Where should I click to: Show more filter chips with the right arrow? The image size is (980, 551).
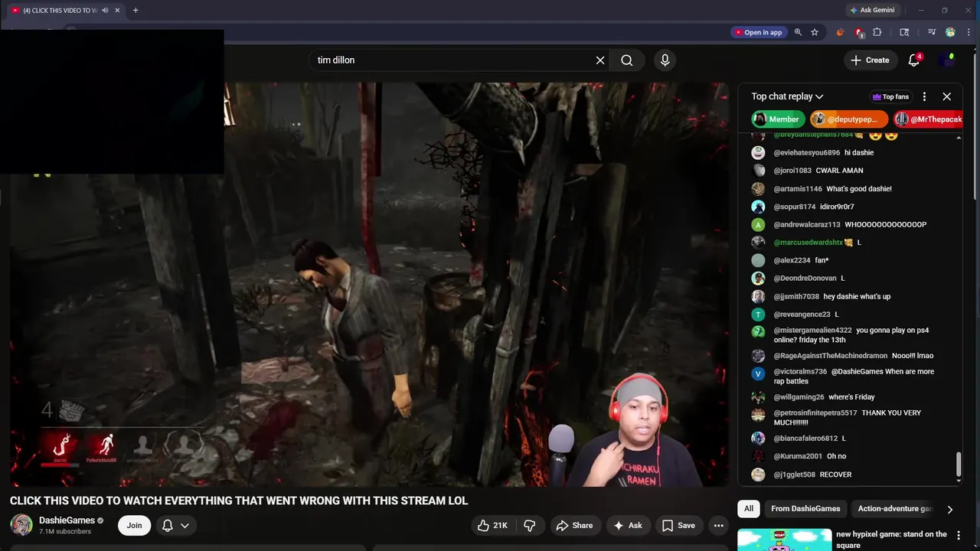[x=949, y=509]
